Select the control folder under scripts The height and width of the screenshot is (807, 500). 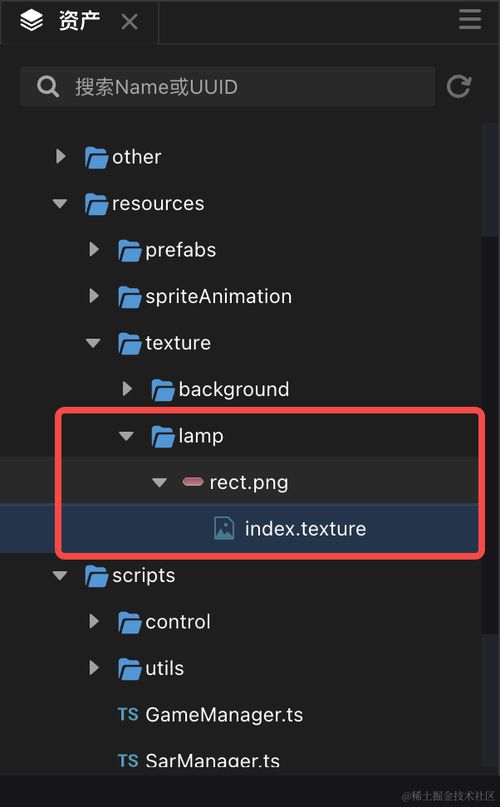click(178, 622)
